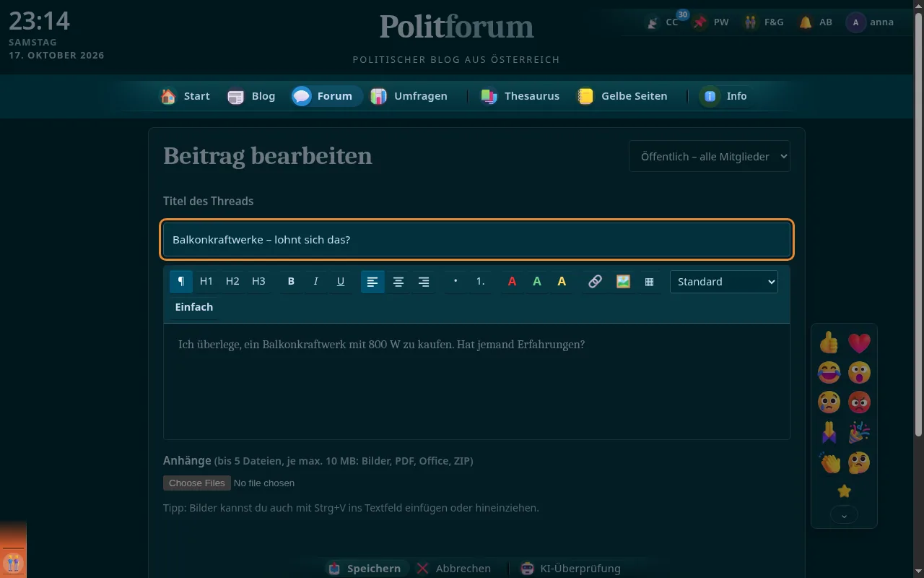The image size is (924, 578).
Task: Toggle italic formatting
Action: point(315,282)
